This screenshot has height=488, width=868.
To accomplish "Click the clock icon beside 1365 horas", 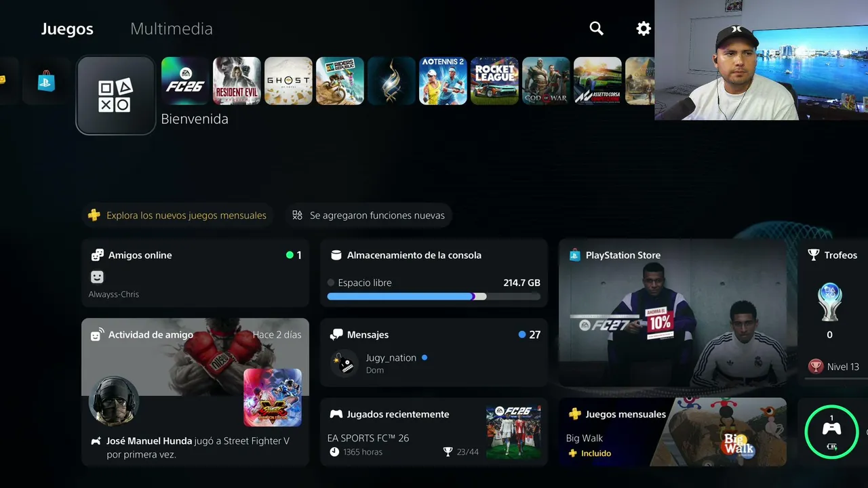I will point(334,452).
